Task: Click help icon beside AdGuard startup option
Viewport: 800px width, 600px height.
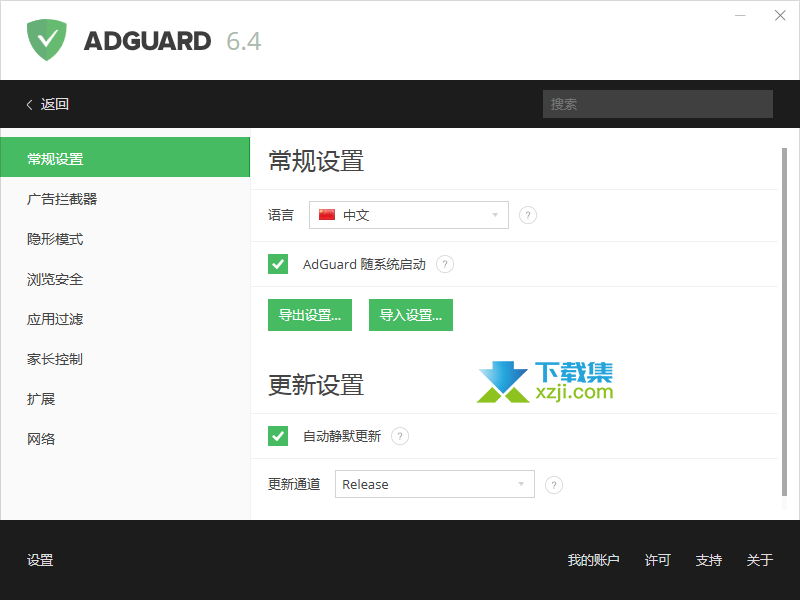Action: (445, 264)
